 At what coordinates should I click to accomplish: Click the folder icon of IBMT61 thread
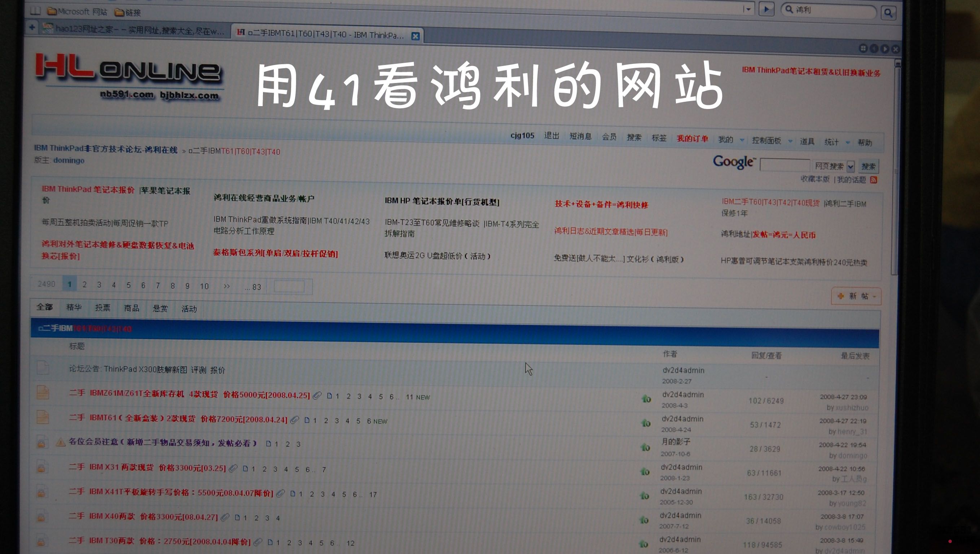tap(43, 417)
